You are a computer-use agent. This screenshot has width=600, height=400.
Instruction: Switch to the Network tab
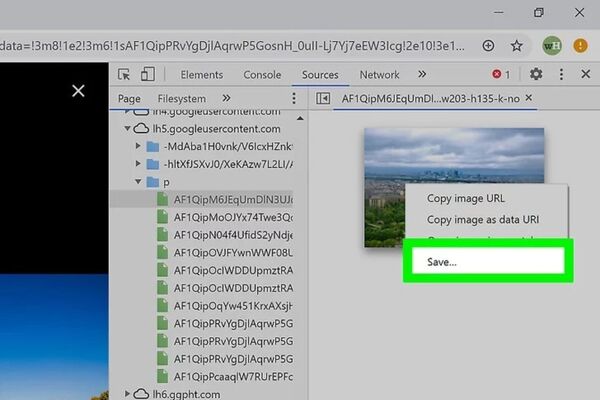coord(379,75)
